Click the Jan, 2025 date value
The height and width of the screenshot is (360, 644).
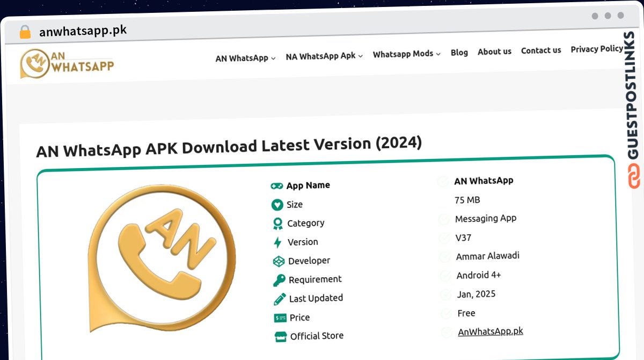click(476, 294)
